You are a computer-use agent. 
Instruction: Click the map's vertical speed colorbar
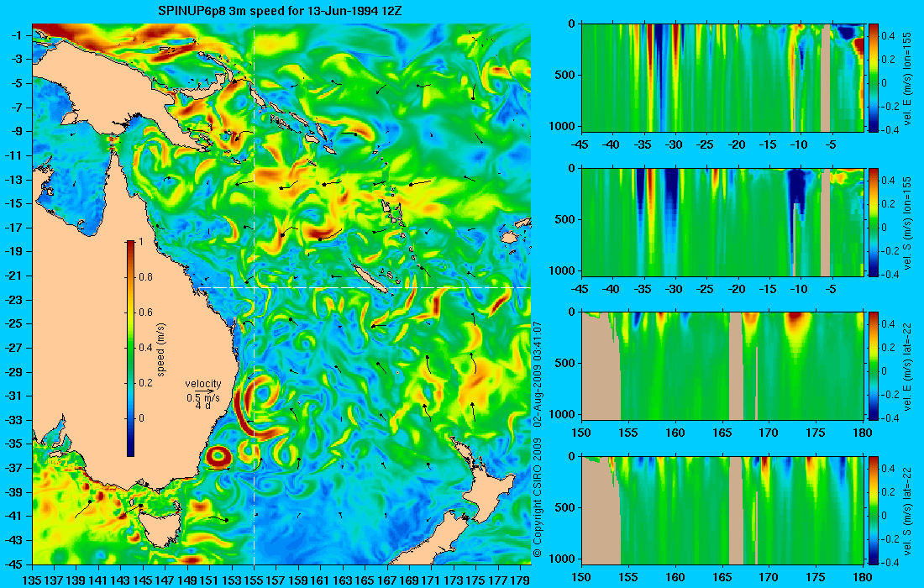(130, 349)
